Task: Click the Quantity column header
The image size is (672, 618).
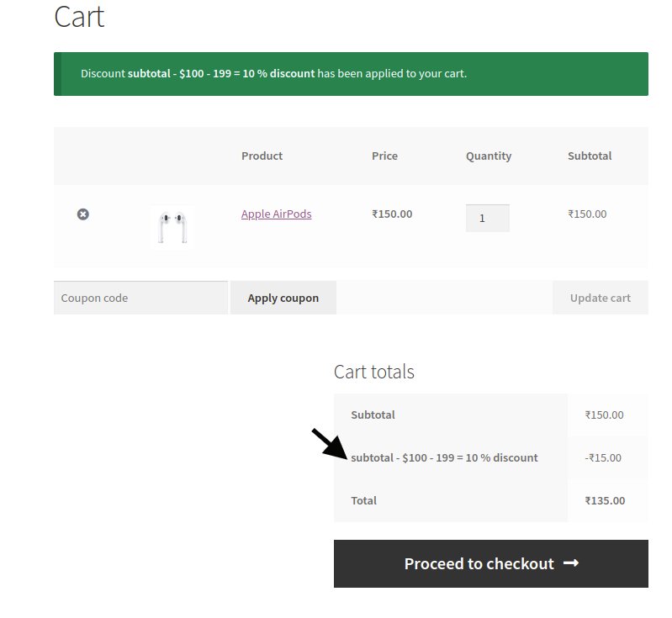Action: click(x=489, y=156)
